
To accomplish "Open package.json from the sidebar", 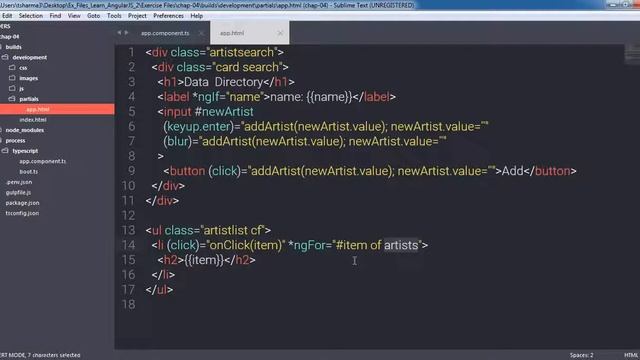I will [x=22, y=203].
